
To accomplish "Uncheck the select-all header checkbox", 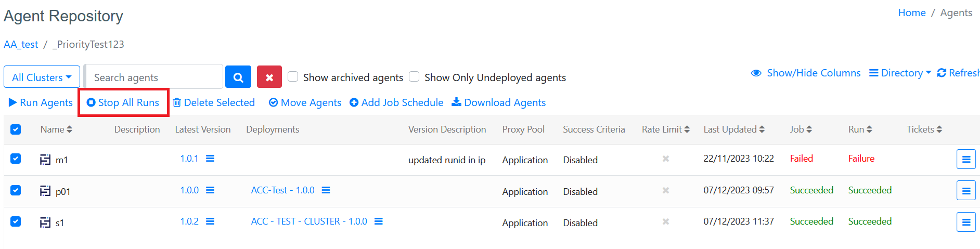I will 16,129.
